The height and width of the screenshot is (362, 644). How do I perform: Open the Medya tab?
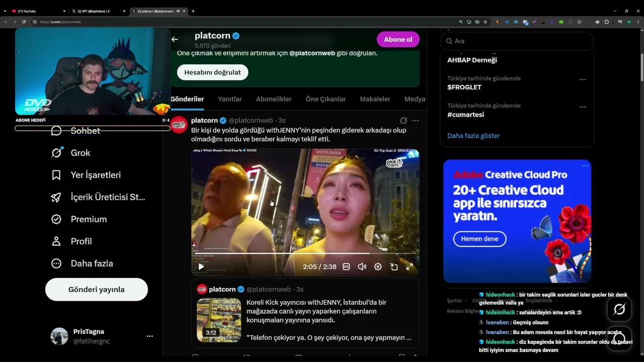click(x=415, y=99)
